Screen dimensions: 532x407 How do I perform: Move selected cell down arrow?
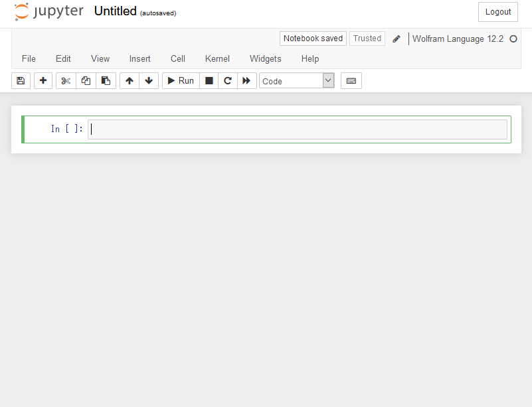click(148, 80)
